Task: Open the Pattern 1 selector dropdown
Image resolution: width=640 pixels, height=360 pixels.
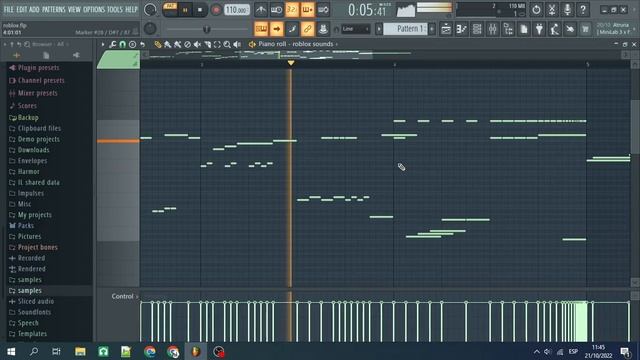Action: (x=406, y=29)
